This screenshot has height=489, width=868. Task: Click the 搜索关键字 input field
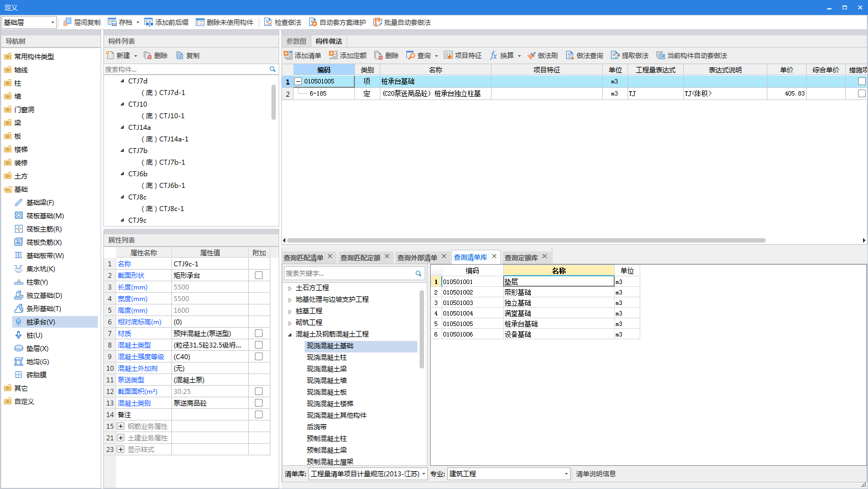[x=349, y=273]
